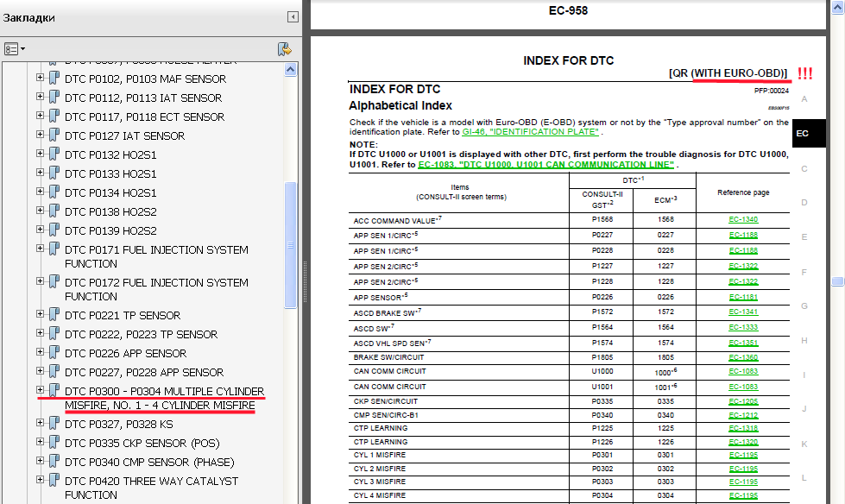Expand DTC P0132 HO2S1 bookmark
This screenshot has height=504, width=845.
coord(40,154)
